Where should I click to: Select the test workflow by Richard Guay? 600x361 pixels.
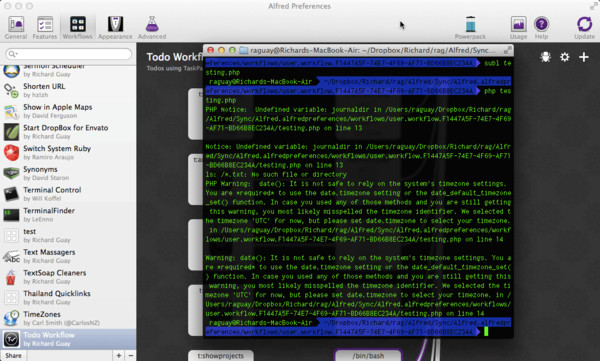[68, 235]
